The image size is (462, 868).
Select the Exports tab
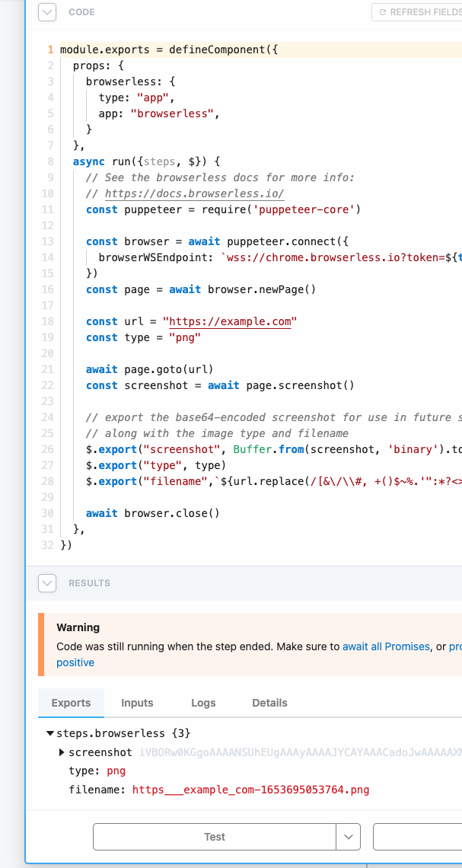pos(71,703)
